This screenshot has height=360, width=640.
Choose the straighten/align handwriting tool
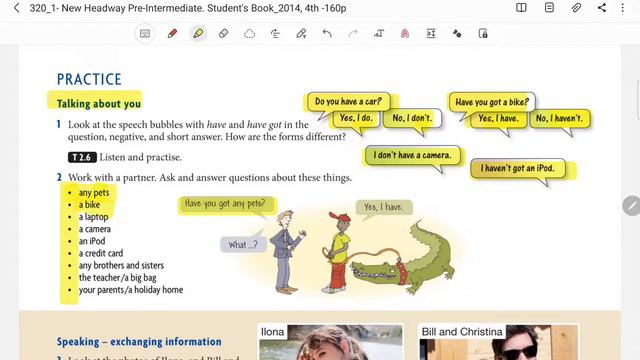tap(275, 33)
